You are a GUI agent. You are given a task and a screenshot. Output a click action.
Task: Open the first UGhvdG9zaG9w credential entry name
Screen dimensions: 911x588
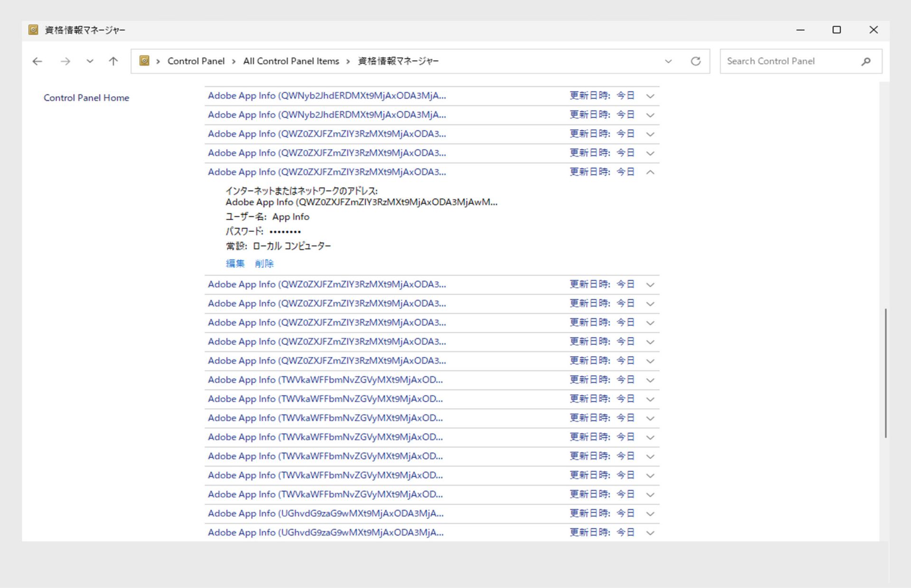click(x=326, y=514)
